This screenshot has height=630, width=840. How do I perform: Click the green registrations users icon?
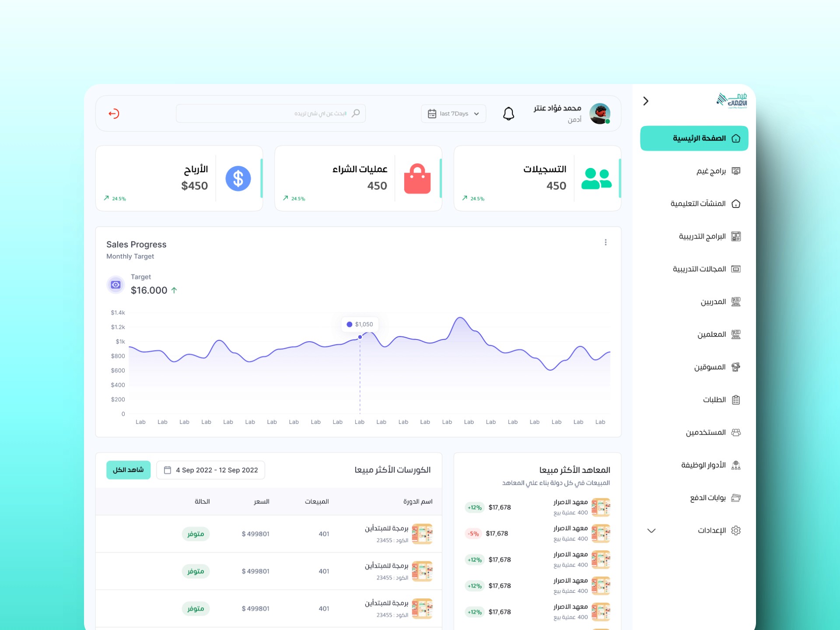(596, 178)
